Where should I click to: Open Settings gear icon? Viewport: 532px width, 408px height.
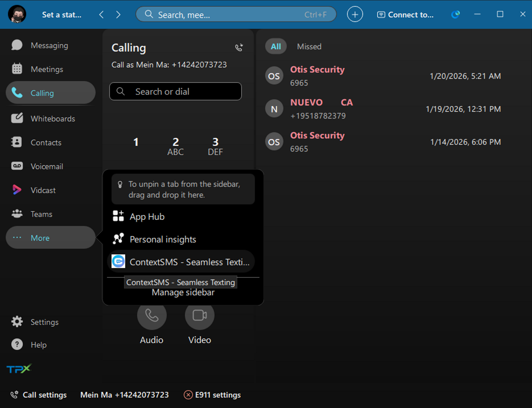click(x=17, y=322)
